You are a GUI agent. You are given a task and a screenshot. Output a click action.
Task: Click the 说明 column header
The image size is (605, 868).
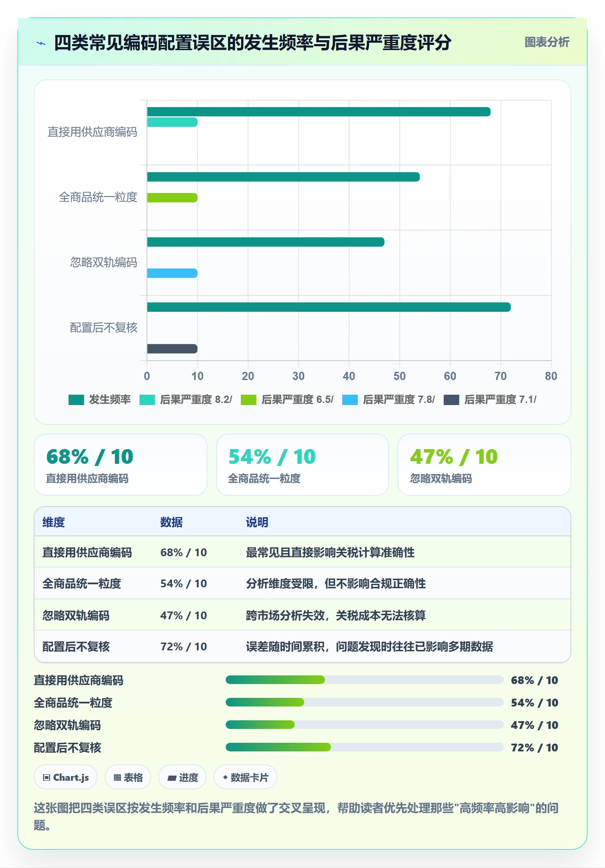pos(257,523)
